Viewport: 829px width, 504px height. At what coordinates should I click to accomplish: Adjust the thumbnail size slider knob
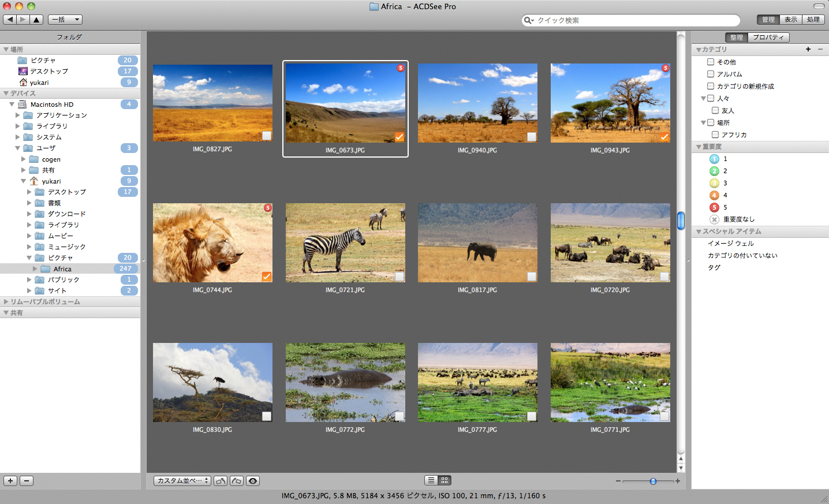653,481
